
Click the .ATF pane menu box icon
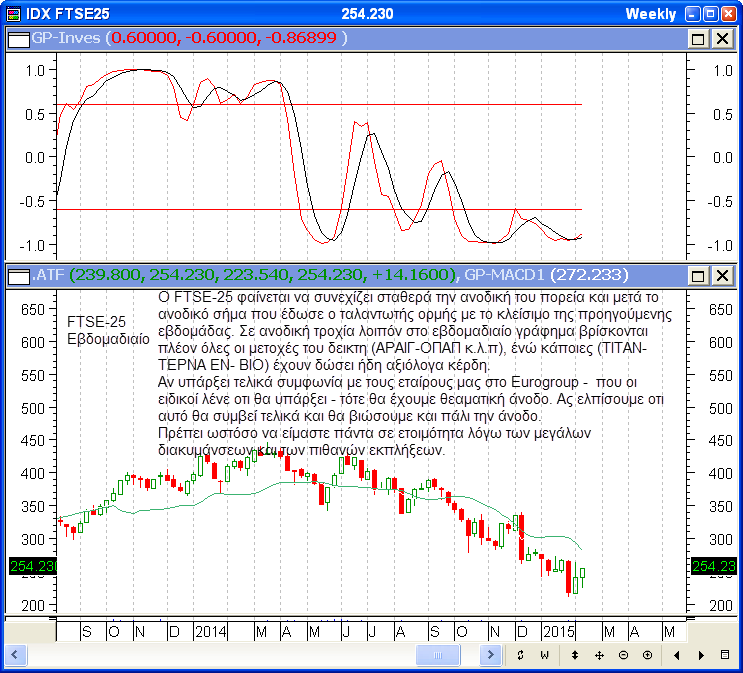tap(19, 276)
